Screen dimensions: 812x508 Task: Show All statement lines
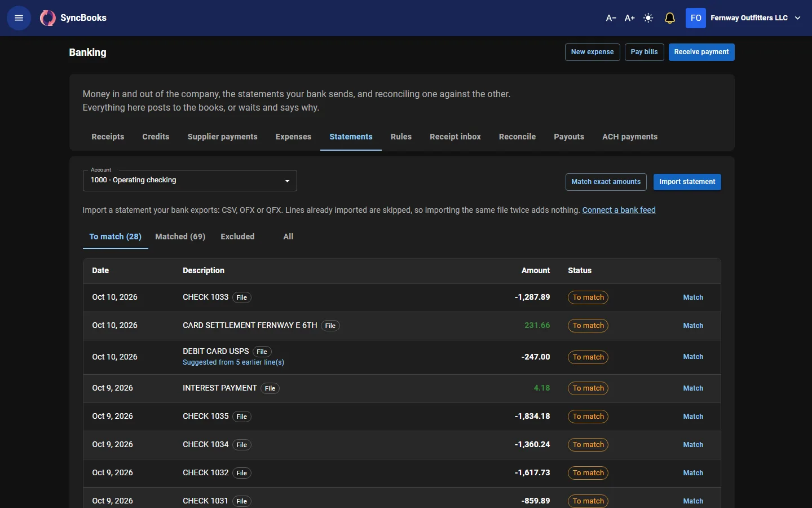pyautogui.click(x=288, y=237)
